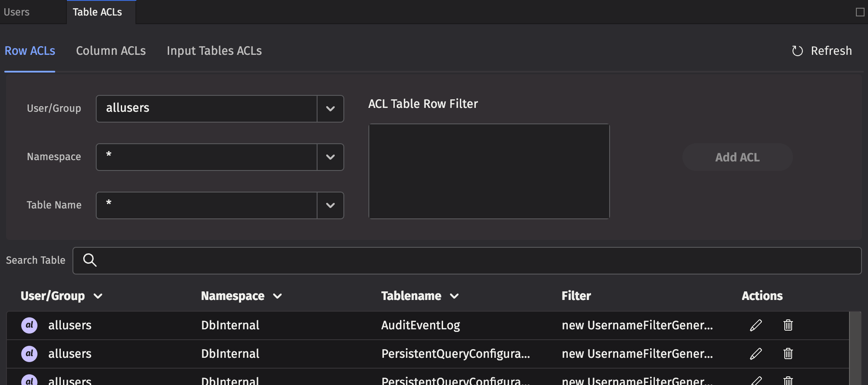Viewport: 868px width, 385px height.
Task: Refresh the ACL list
Action: (822, 51)
